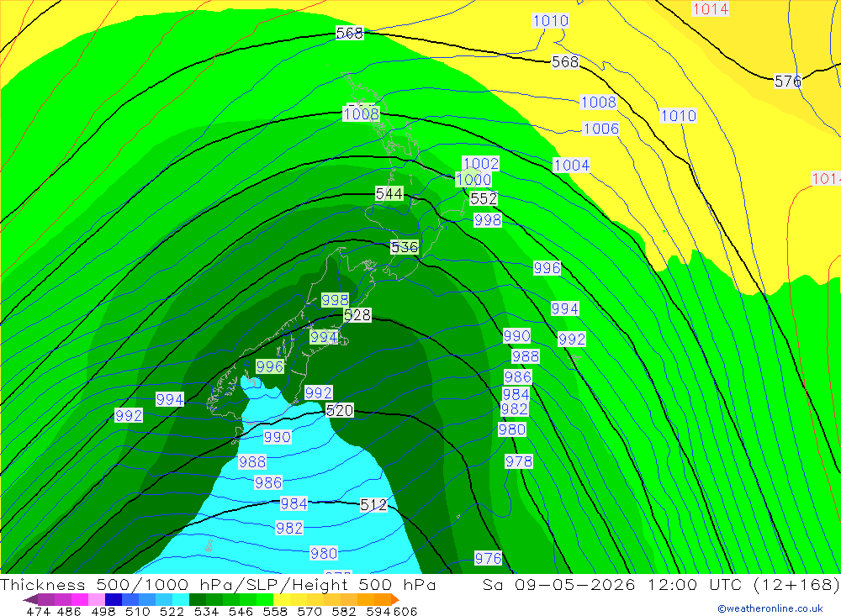Screen dimensions: 841x616
Task: Click the light pink legend swatch
Action: click(97, 599)
